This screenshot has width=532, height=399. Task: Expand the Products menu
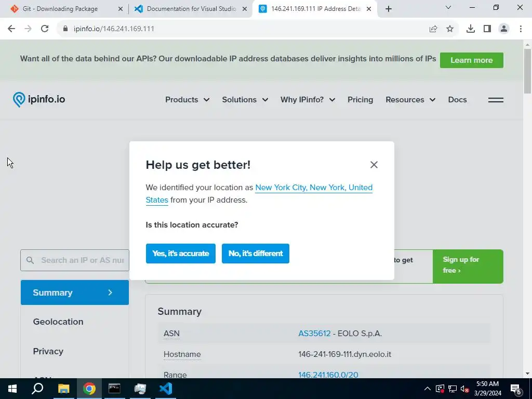pyautogui.click(x=187, y=100)
